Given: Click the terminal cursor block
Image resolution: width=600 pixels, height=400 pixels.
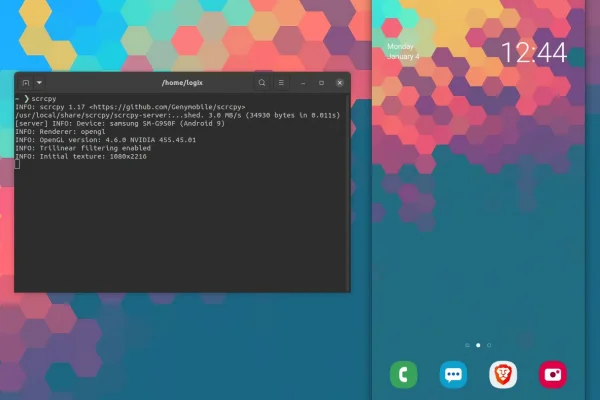Looking at the screenshot, I should point(17,164).
